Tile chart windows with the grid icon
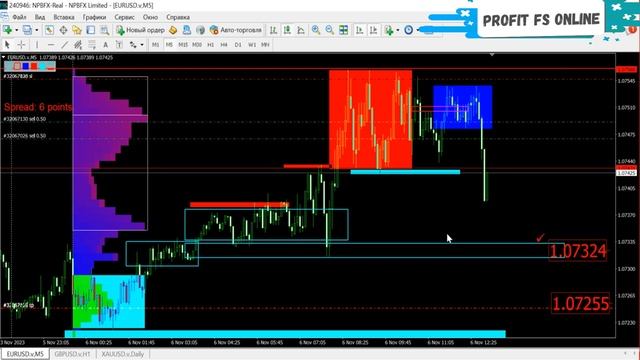Image resolution: width=640 pixels, height=360 pixels. (x=344, y=30)
